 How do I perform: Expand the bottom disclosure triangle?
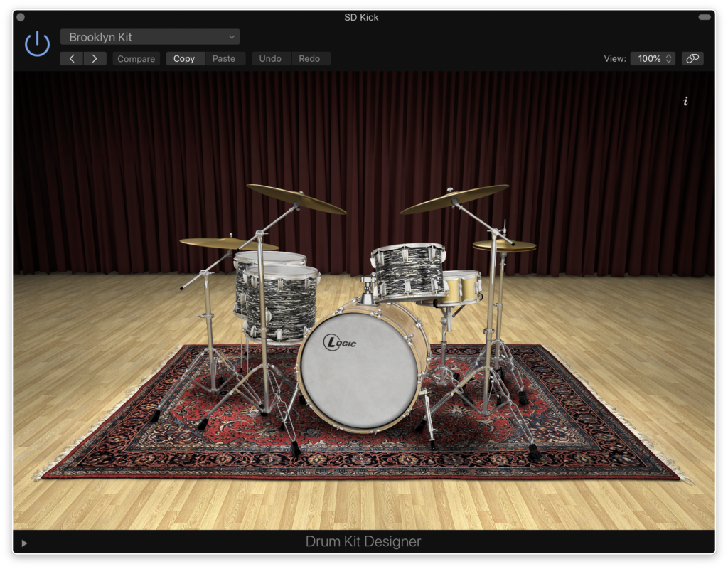(24, 543)
